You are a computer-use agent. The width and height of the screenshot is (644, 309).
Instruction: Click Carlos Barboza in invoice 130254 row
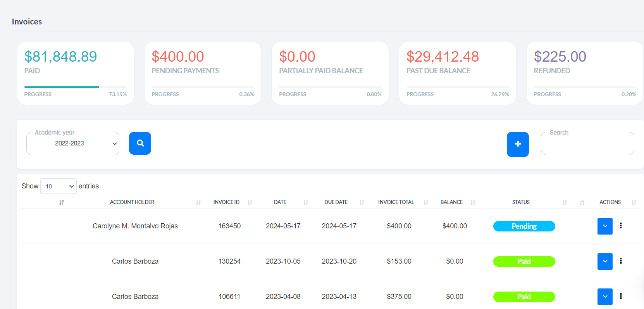point(135,261)
